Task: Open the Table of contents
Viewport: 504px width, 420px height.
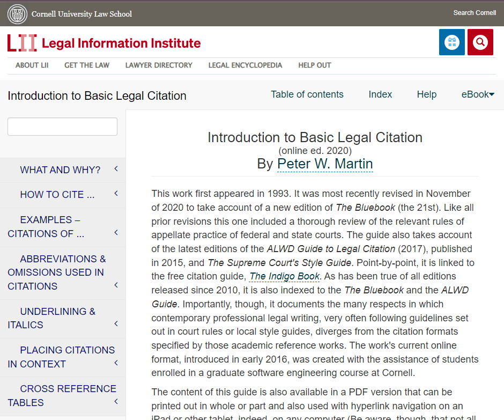Action: (307, 94)
